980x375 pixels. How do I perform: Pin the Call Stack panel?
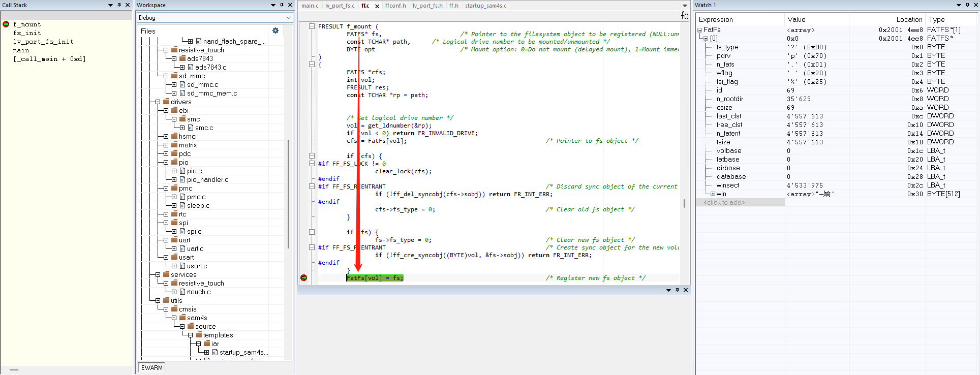point(119,5)
